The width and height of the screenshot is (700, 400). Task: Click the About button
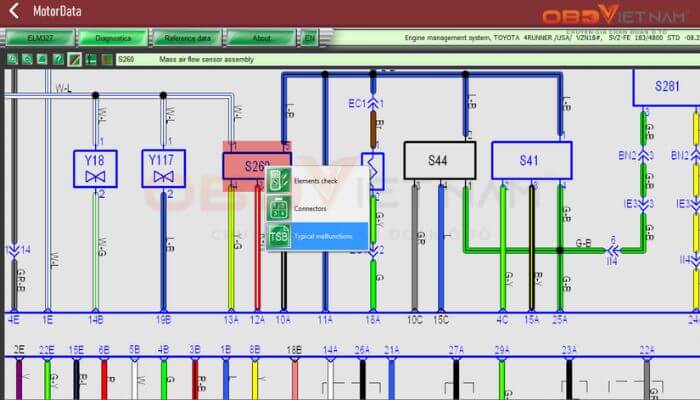click(261, 38)
